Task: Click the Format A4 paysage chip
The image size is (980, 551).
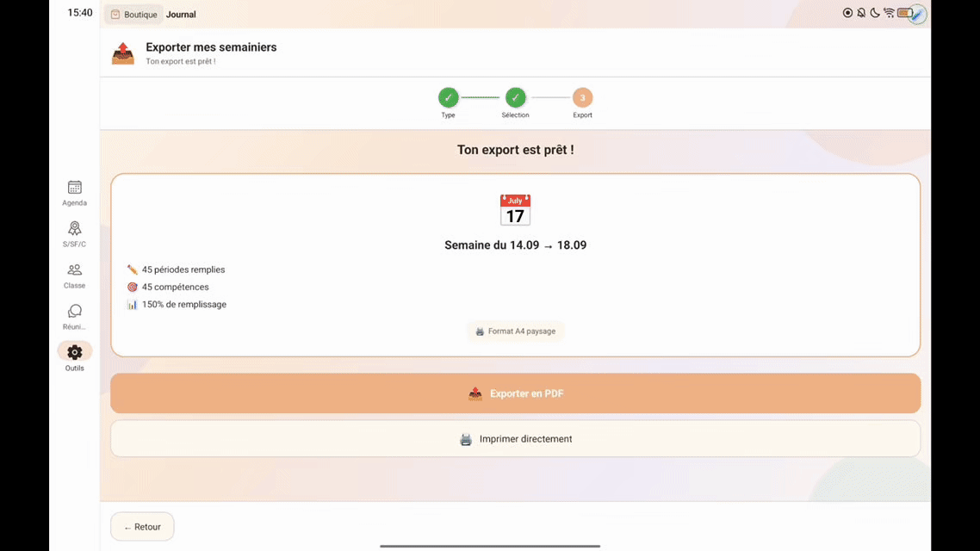Action: click(x=515, y=331)
